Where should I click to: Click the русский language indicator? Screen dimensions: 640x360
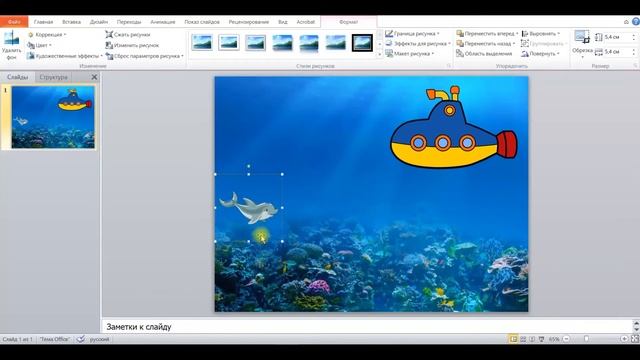(x=99, y=339)
